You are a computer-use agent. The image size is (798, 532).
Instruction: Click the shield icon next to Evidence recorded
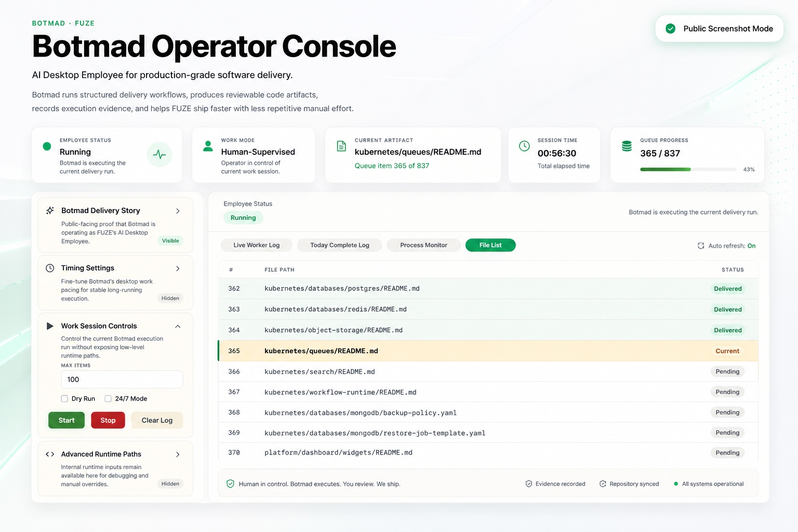click(529, 484)
